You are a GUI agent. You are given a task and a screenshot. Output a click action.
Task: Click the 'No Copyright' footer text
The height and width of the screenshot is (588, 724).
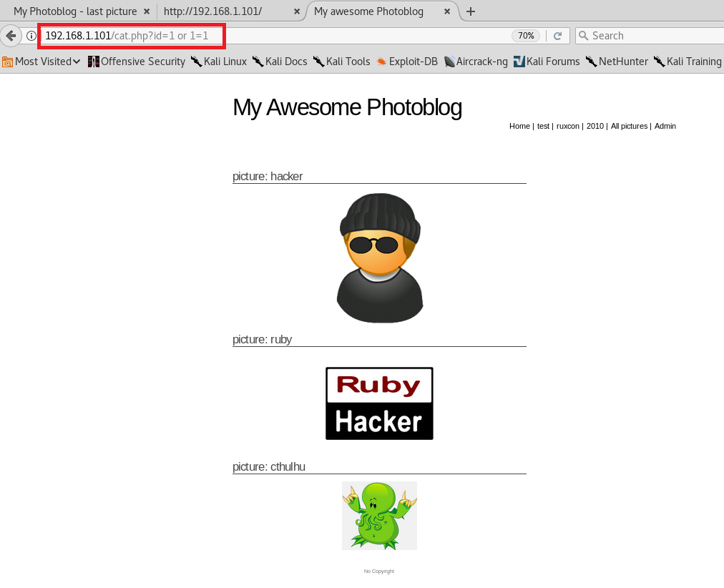point(379,572)
